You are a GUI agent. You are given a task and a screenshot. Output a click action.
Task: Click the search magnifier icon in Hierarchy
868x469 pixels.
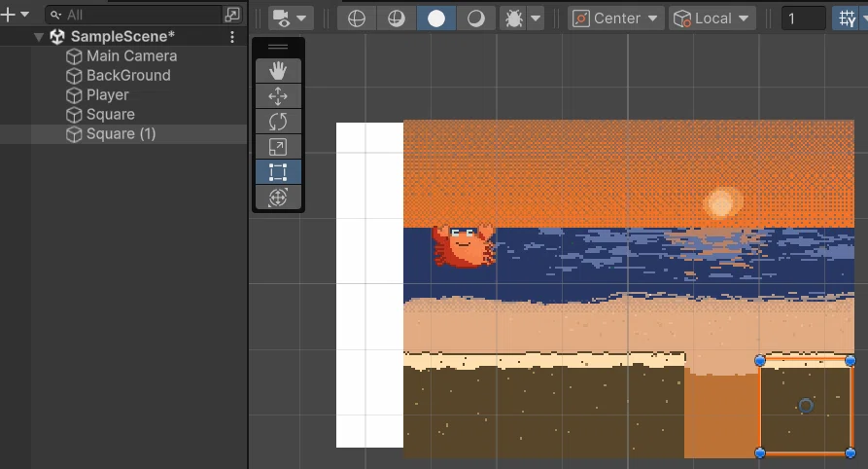click(x=55, y=15)
